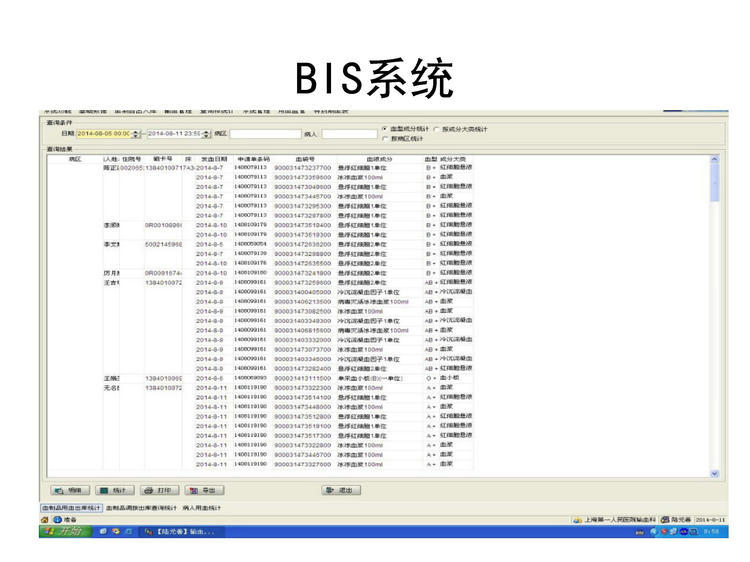Click the home icon in status bar
The width and height of the screenshot is (750, 562).
point(45,519)
